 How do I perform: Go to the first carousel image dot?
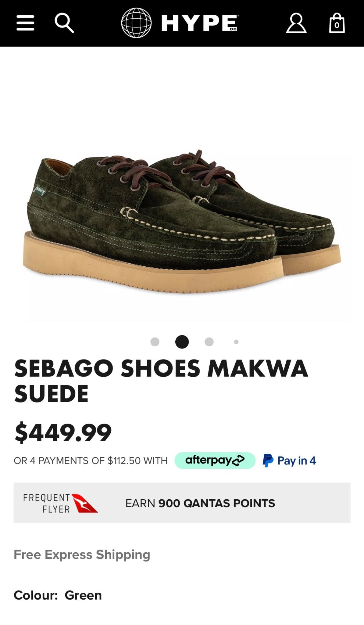[x=155, y=342]
